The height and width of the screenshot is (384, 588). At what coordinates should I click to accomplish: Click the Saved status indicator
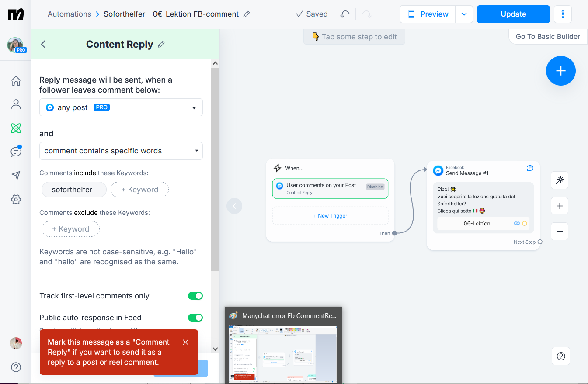point(312,14)
